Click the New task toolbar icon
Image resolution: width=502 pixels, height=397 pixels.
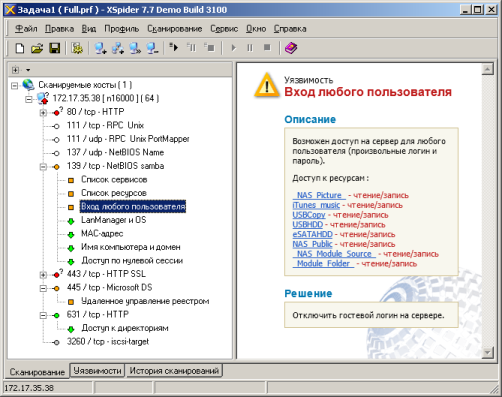pos(20,48)
